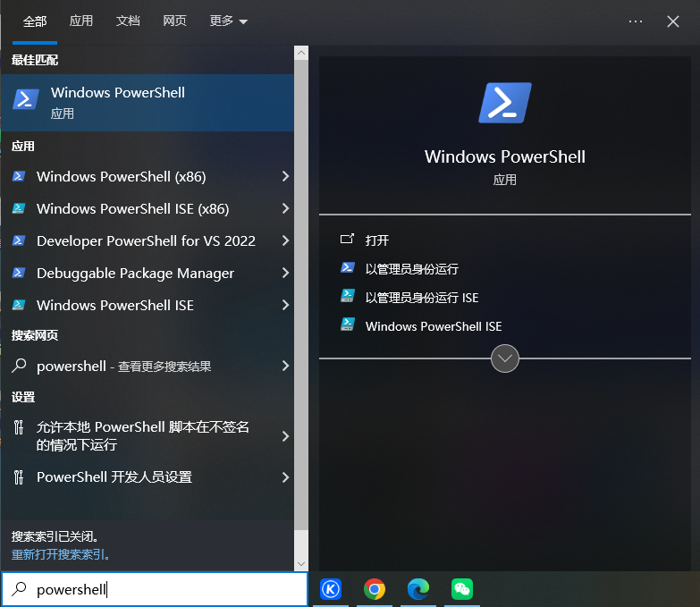Viewport: 700px width, 607px height.
Task: Open WeChat from the taskbar
Action: click(x=461, y=589)
